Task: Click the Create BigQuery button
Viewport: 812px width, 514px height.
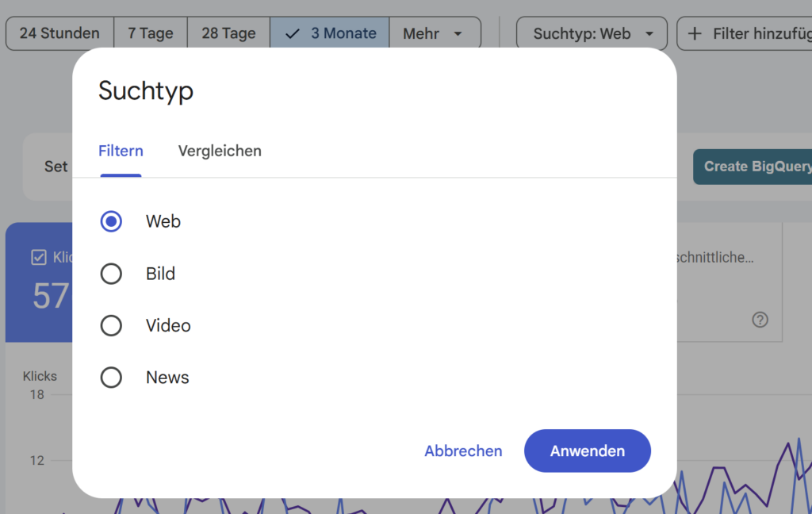Action: (753, 167)
